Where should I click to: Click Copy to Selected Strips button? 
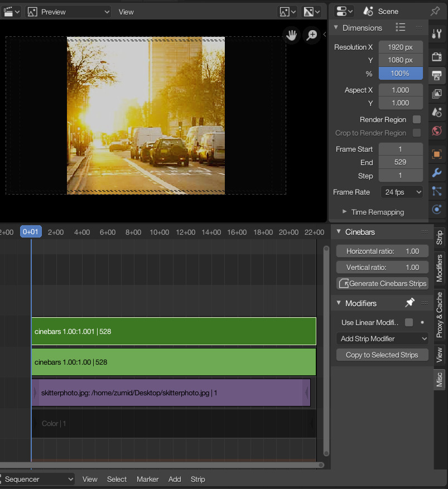click(x=382, y=355)
